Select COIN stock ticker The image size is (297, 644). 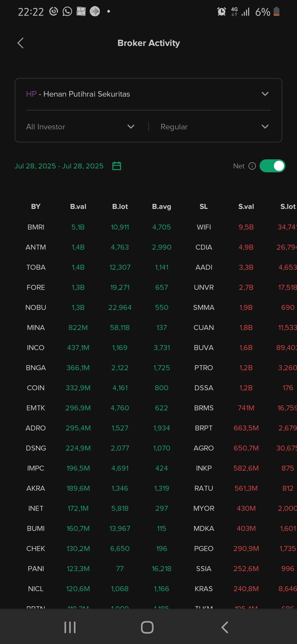(x=36, y=388)
